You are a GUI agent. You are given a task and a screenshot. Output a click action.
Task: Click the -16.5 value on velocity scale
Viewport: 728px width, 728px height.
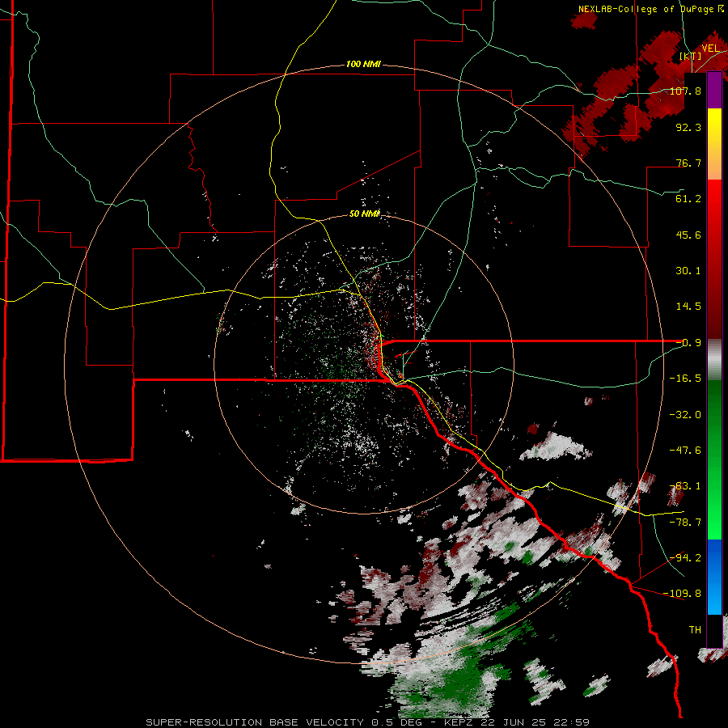tap(685, 379)
